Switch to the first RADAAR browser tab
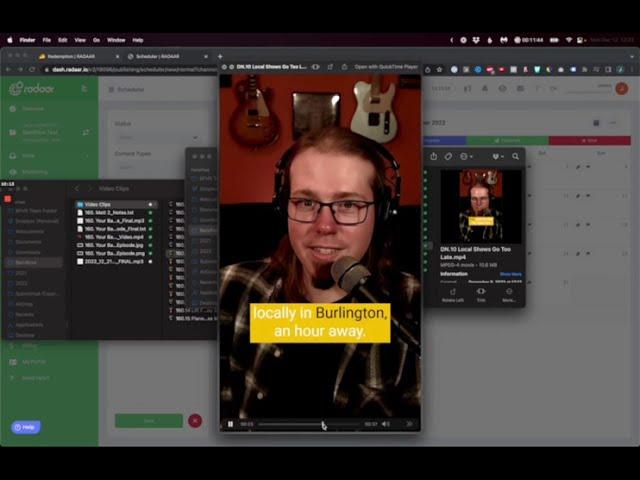 (x=78, y=56)
